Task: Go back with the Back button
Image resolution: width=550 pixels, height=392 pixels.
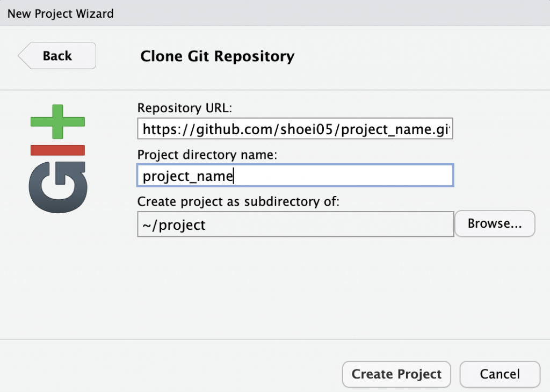Action: tap(57, 56)
